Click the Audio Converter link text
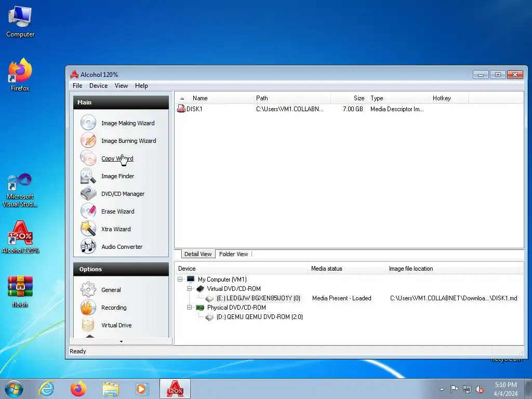The image size is (532, 399). pyautogui.click(x=122, y=247)
